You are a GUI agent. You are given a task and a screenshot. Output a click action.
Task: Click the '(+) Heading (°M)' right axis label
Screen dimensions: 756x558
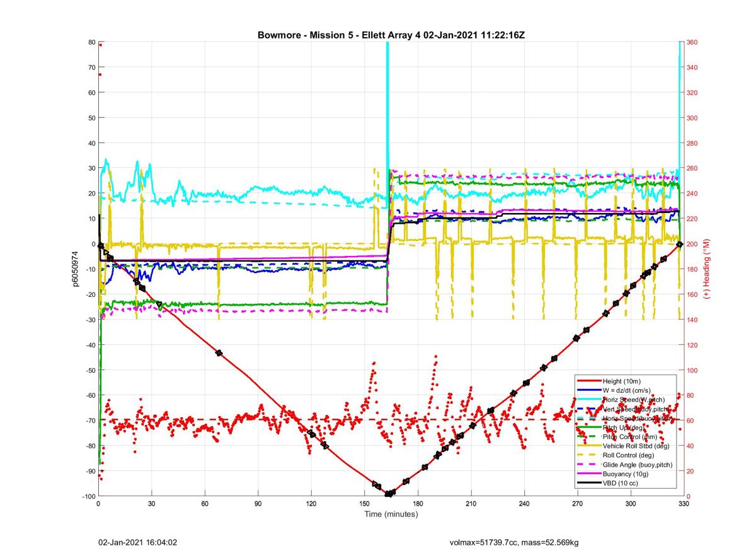[707, 269]
